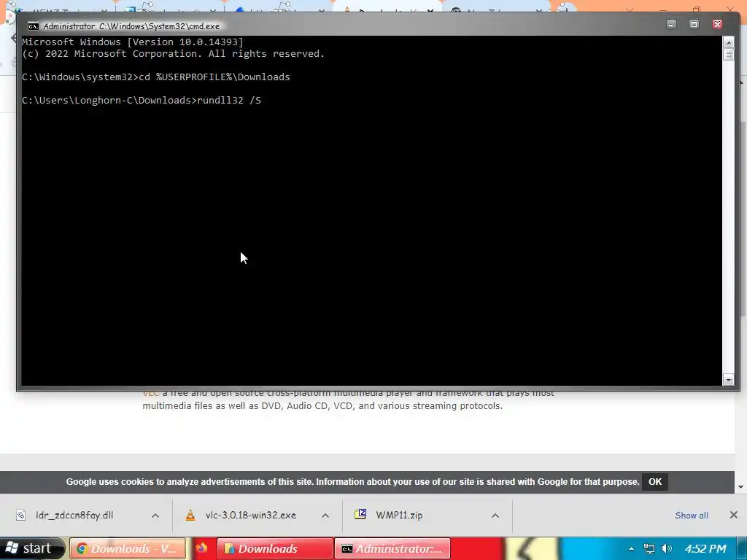Screen dimensions: 747x560
Task: Click the OK button on cookie notice
Action: point(654,481)
